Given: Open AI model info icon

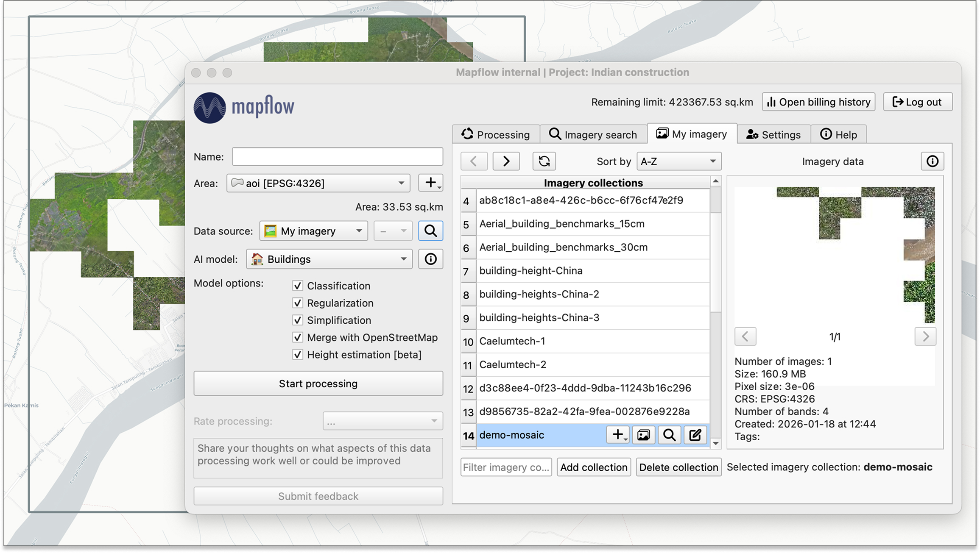Looking at the screenshot, I should coord(430,259).
